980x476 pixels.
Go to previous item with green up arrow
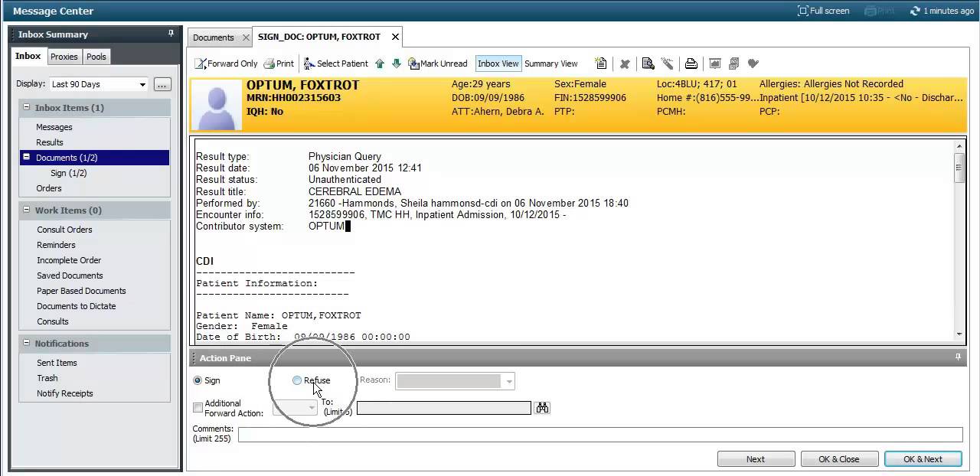(x=380, y=64)
